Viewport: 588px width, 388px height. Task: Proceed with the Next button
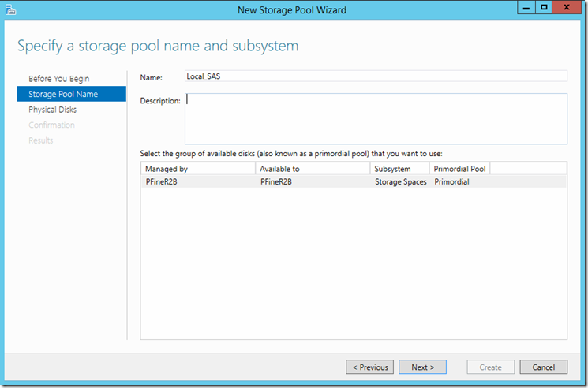tap(422, 367)
